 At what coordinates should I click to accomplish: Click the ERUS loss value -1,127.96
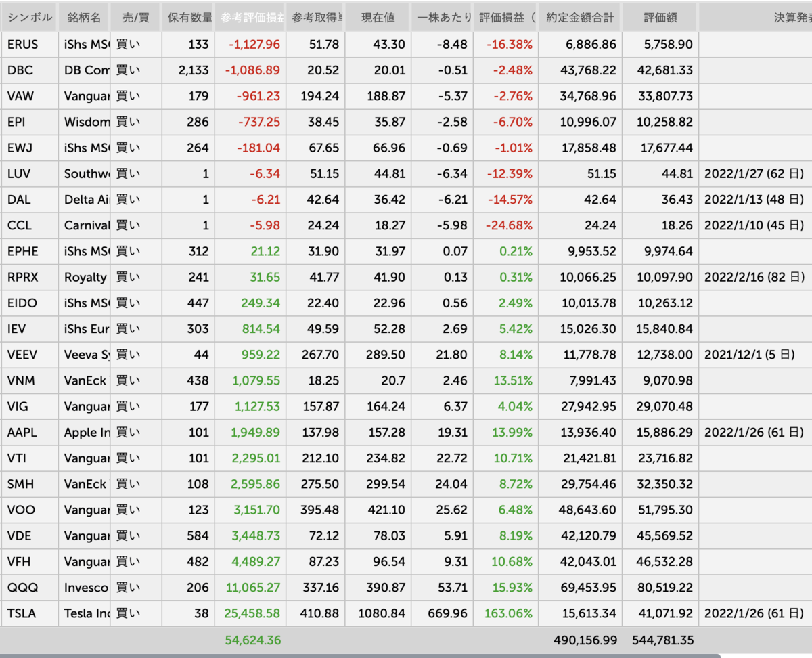(254, 45)
